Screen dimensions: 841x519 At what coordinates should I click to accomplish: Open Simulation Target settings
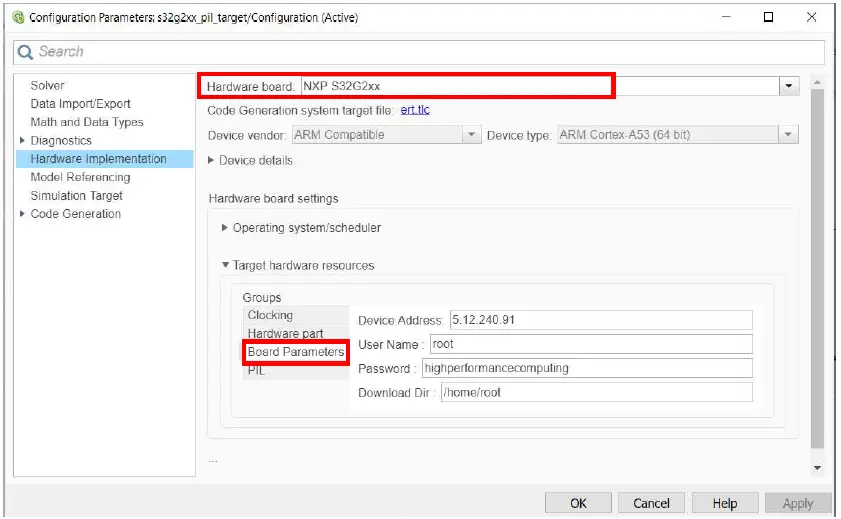pos(77,196)
